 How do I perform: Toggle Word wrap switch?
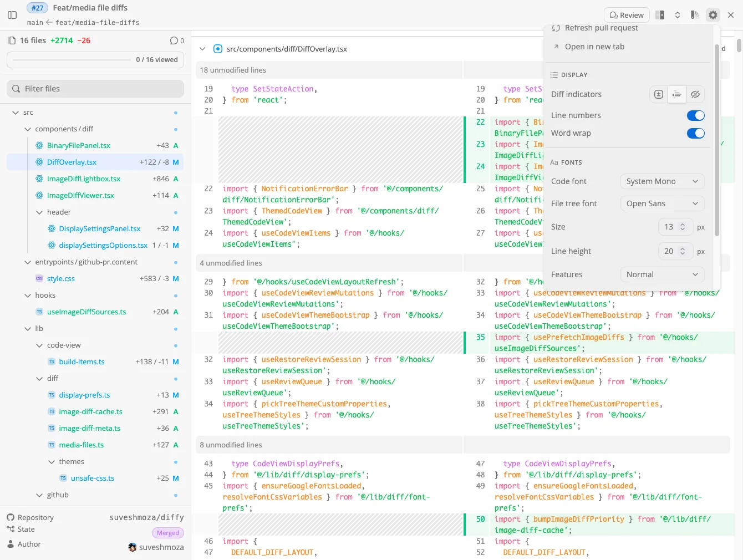pyautogui.click(x=696, y=133)
